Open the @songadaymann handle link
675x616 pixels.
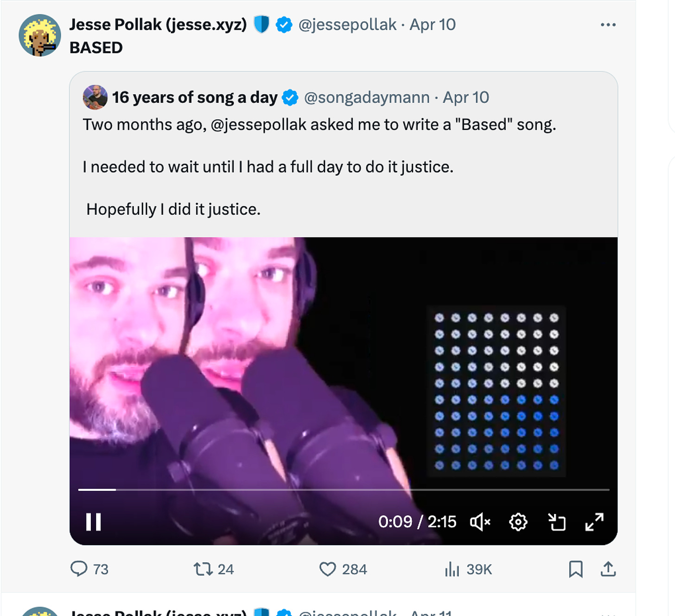pyautogui.click(x=367, y=97)
